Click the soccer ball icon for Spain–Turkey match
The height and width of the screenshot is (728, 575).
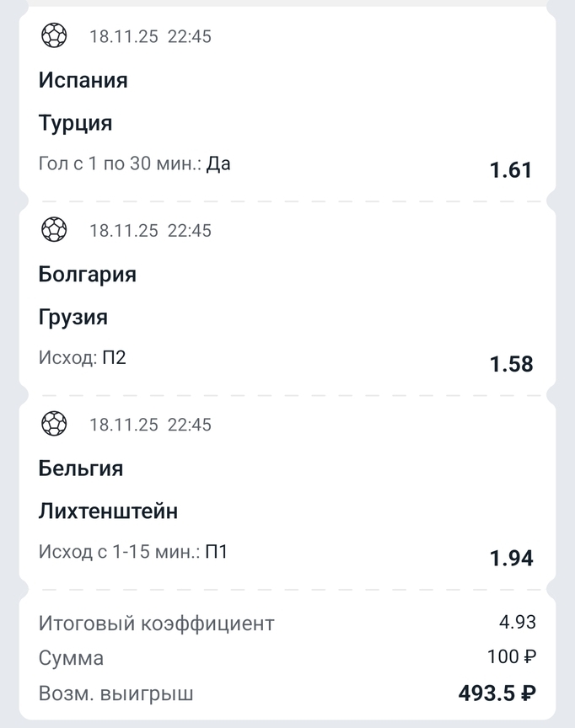coord(54,35)
